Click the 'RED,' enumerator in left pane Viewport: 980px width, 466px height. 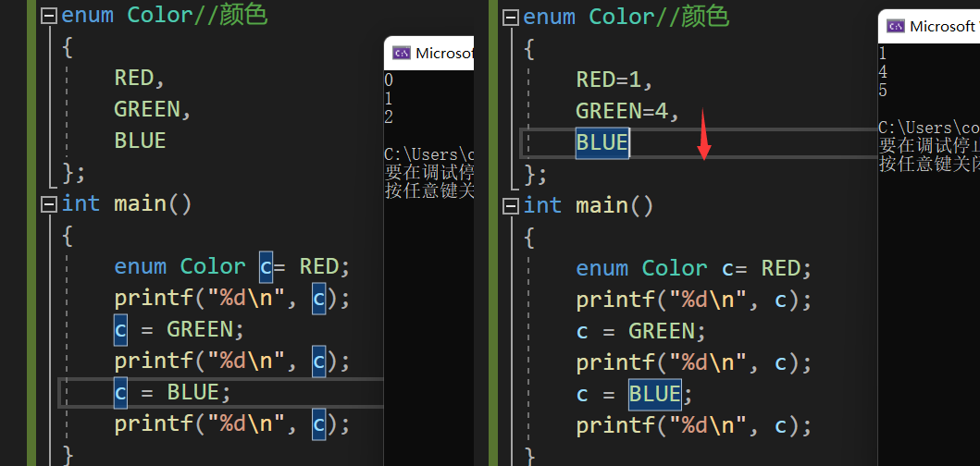[140, 78]
